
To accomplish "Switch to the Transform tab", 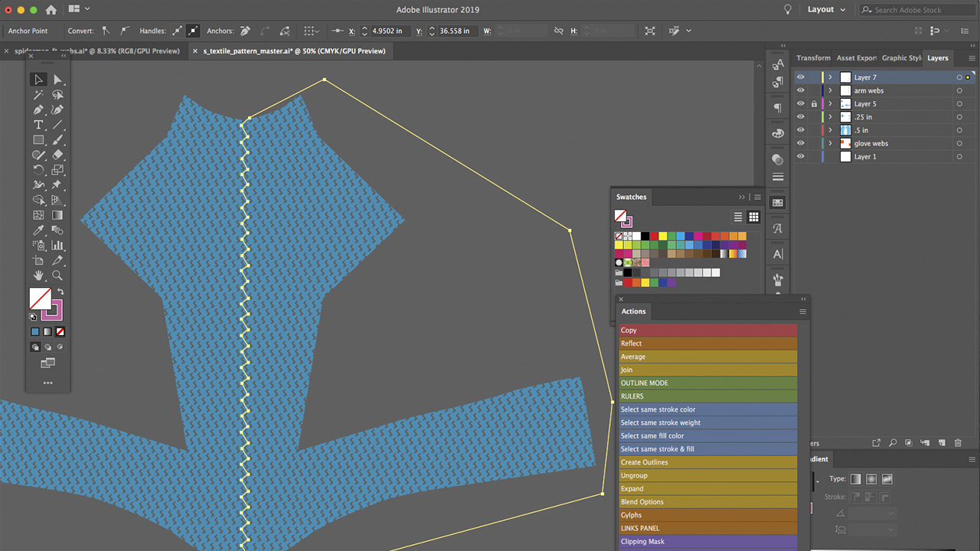I will 813,57.
